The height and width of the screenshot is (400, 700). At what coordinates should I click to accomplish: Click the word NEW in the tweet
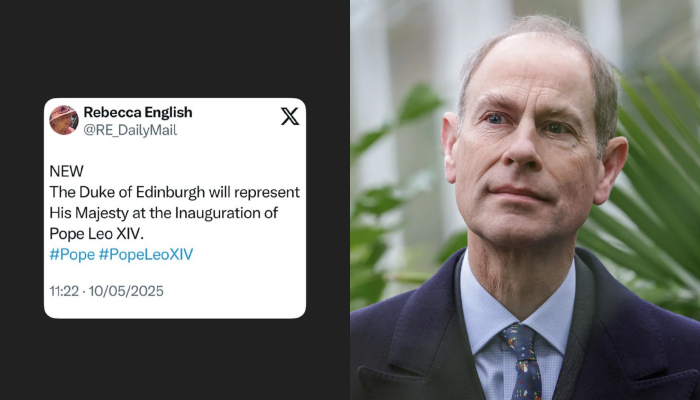(x=67, y=171)
